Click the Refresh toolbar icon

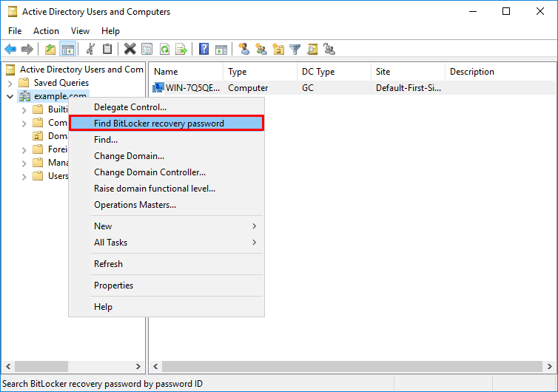pos(164,49)
